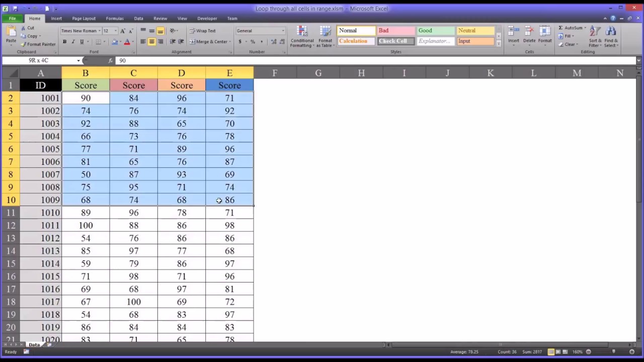Open Find & Select binoculars
The width and height of the screenshot is (644, 362).
(611, 37)
